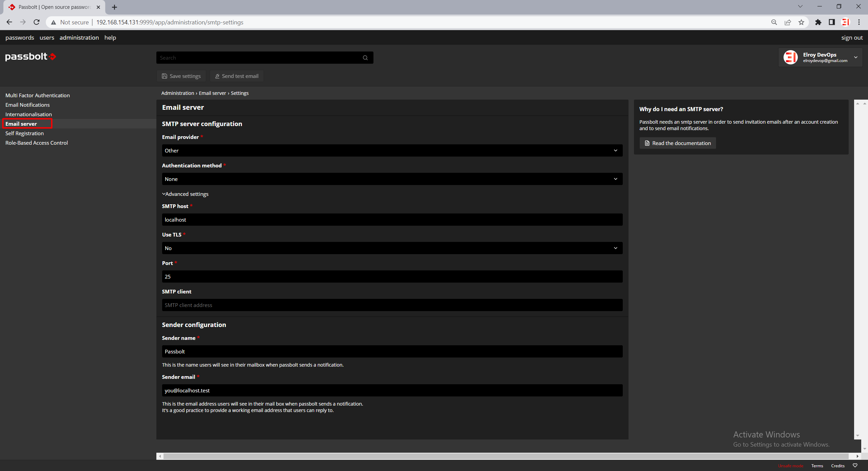Click the share page icon in address bar

point(788,22)
